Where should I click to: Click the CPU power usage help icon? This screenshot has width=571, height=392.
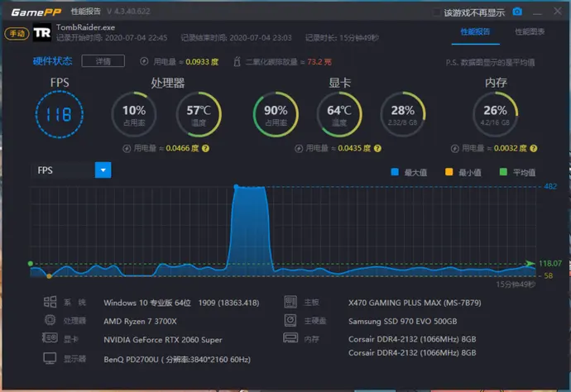[x=205, y=149]
